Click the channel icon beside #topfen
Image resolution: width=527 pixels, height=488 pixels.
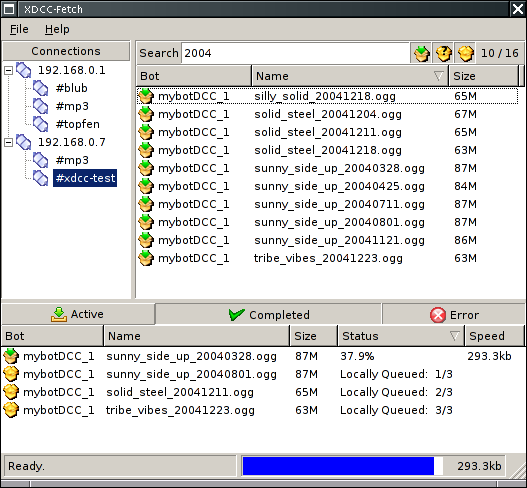[41, 124]
